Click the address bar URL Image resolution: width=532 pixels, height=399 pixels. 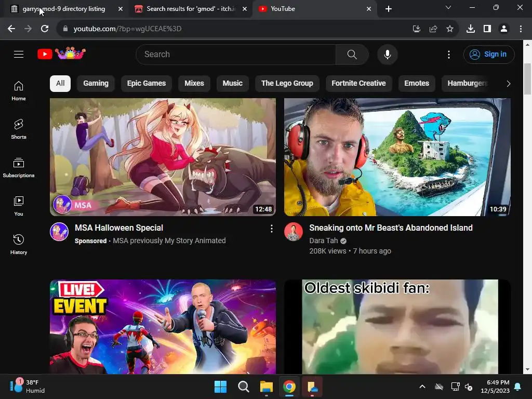[x=128, y=29]
